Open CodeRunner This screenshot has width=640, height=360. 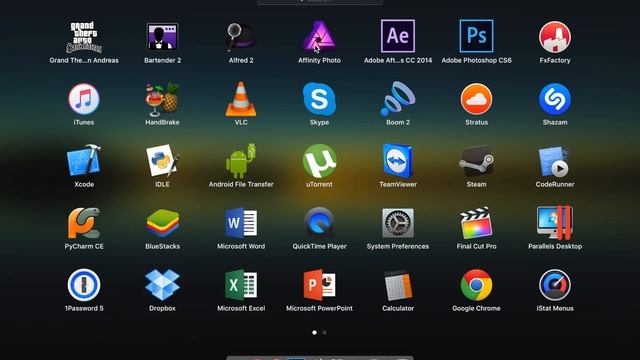pos(555,162)
